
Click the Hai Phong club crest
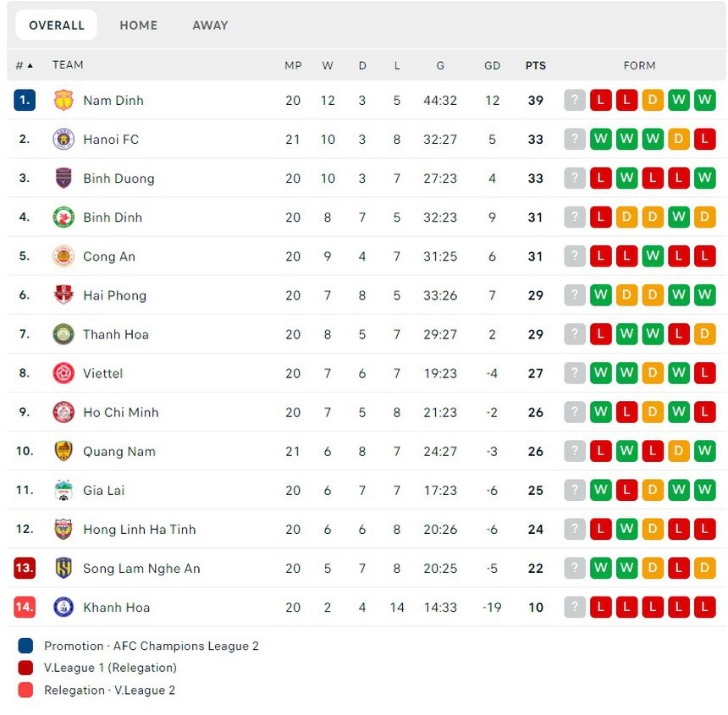(x=63, y=295)
